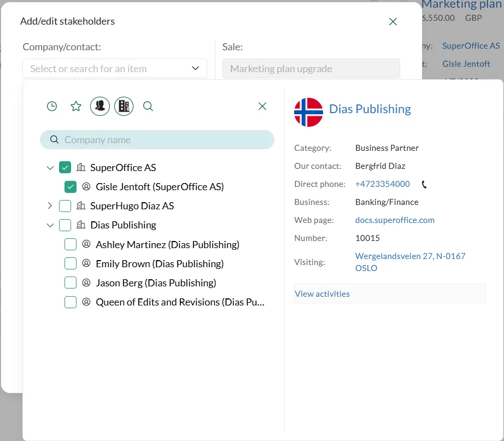Open the docs.superoffice.com web link

coord(395,220)
